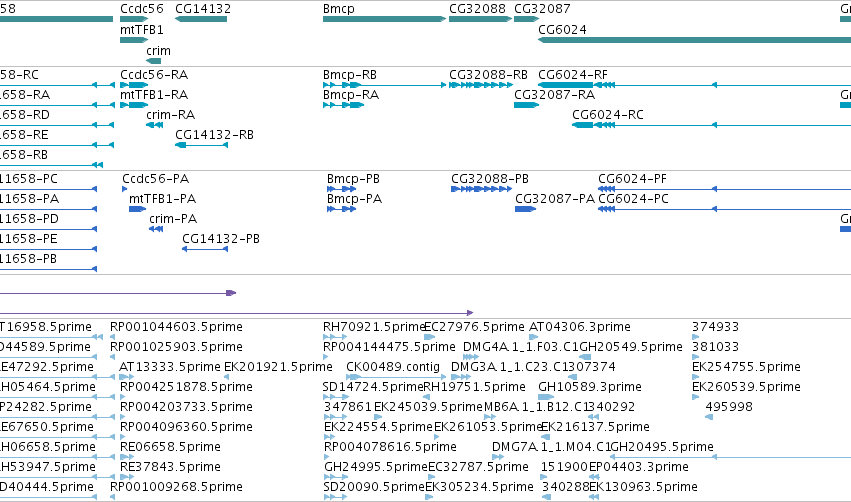Open EST RE37843.5prime

(170, 467)
